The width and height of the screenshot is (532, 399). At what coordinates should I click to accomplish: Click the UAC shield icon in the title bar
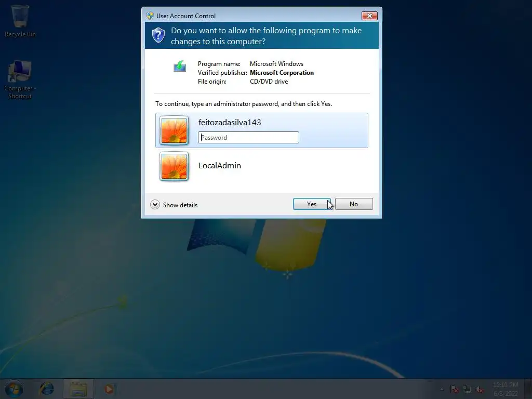(x=150, y=16)
